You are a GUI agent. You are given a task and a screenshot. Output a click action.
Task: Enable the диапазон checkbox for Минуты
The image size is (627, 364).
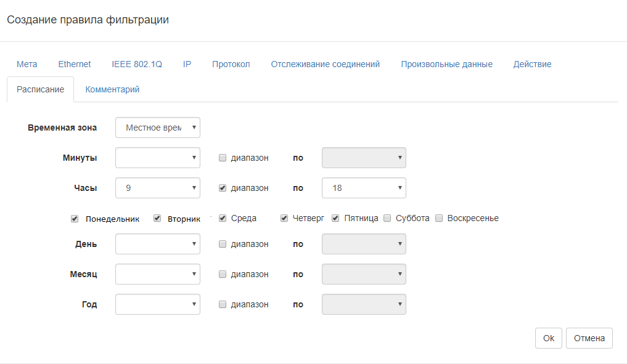tap(223, 158)
